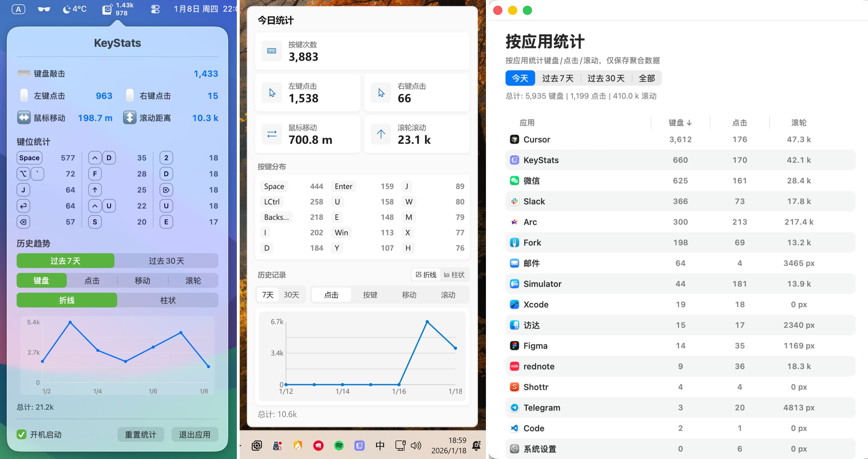Click the Slack app icon in list
Viewport: 868px width, 459px height.
click(514, 201)
